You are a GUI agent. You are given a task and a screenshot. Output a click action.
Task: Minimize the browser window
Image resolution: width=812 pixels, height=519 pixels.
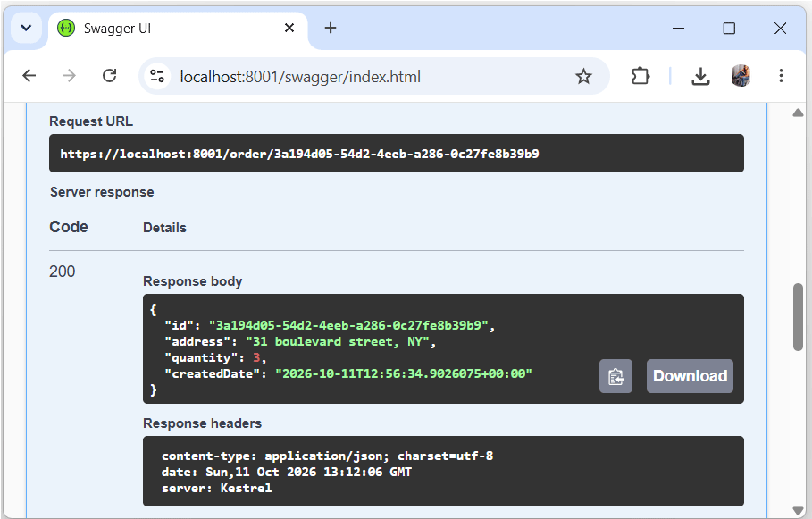[678, 28]
